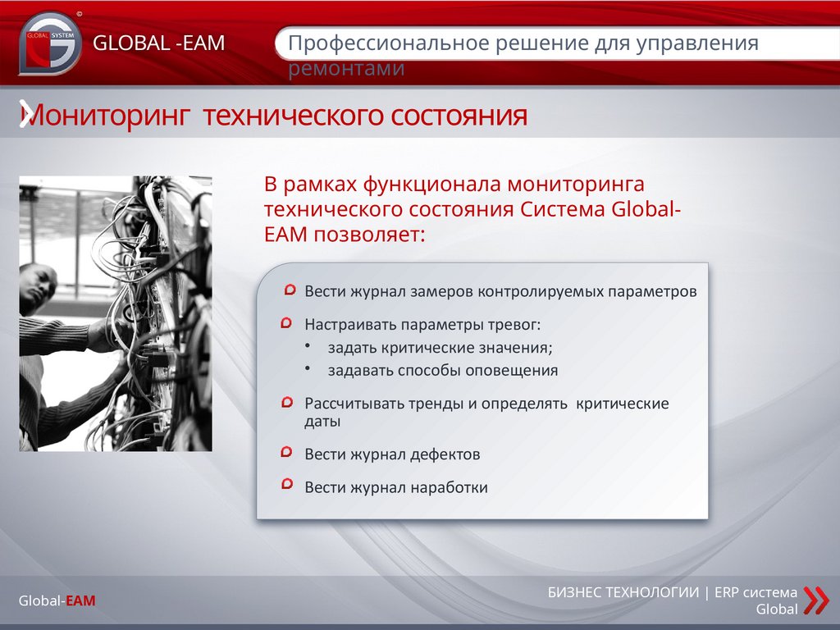Click the 'Вести журнал наработки' line

click(396, 487)
